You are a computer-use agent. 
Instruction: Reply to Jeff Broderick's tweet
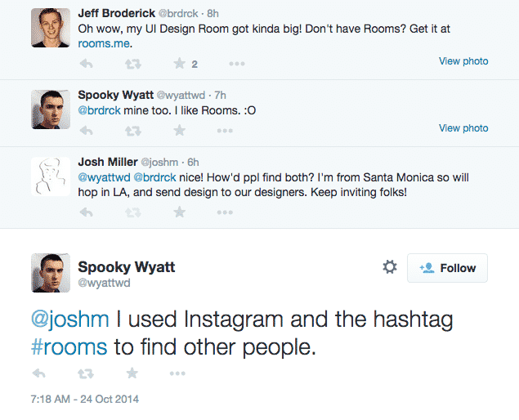(x=86, y=63)
